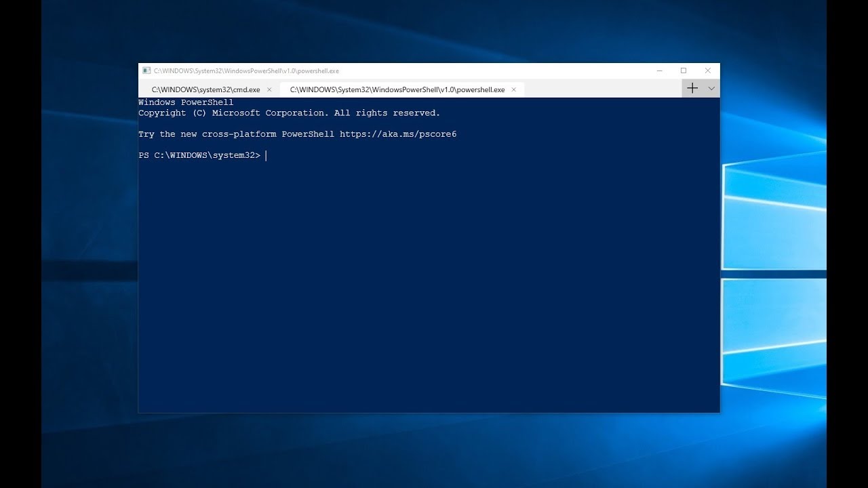Open a new tab with plus button
The width and height of the screenshot is (868, 488).
692,88
